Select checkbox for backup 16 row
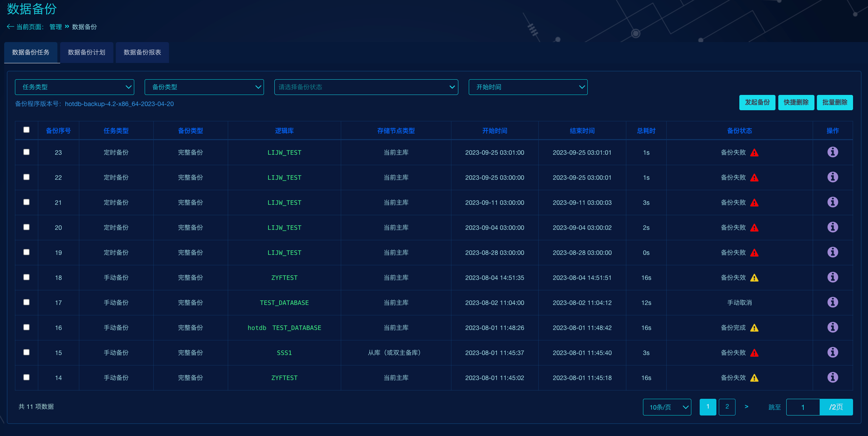Screen dimensions: 868x436 (x=26, y=327)
